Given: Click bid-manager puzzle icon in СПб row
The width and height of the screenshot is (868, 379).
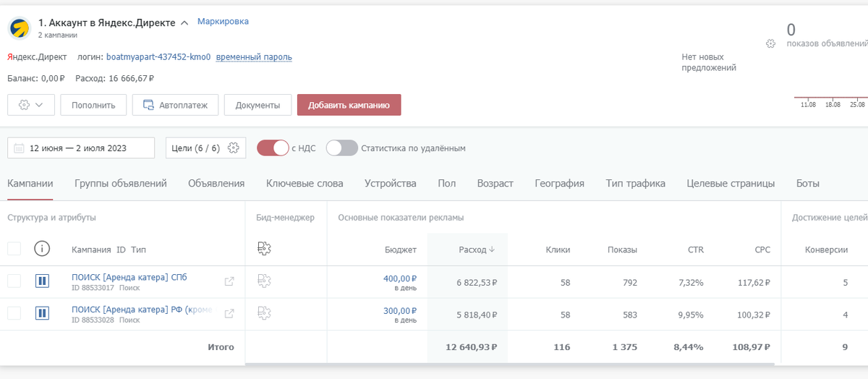Looking at the screenshot, I should (x=264, y=281).
